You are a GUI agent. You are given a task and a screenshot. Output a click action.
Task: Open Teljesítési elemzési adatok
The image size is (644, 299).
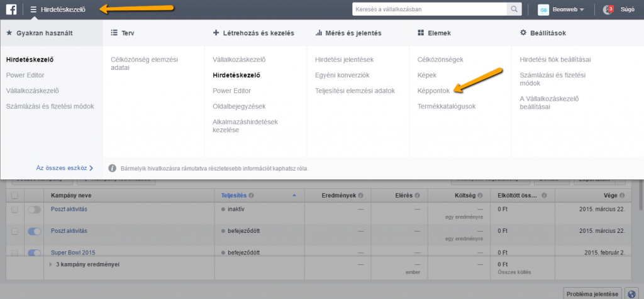[355, 91]
